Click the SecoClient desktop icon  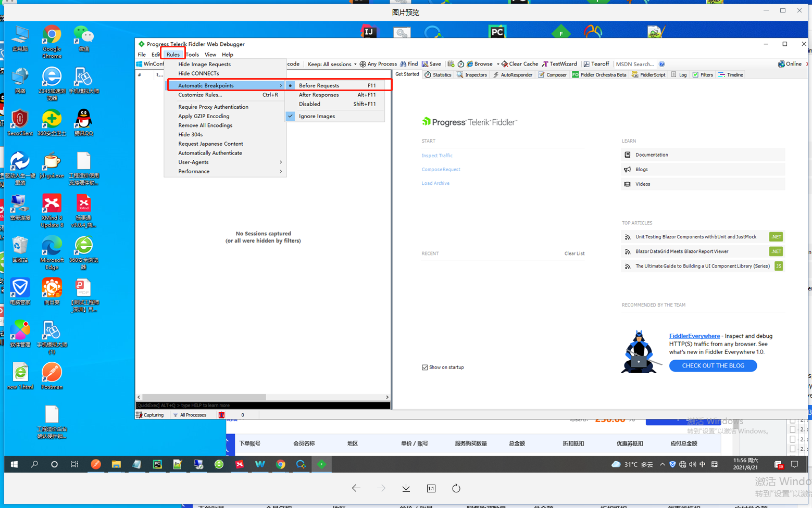point(20,123)
